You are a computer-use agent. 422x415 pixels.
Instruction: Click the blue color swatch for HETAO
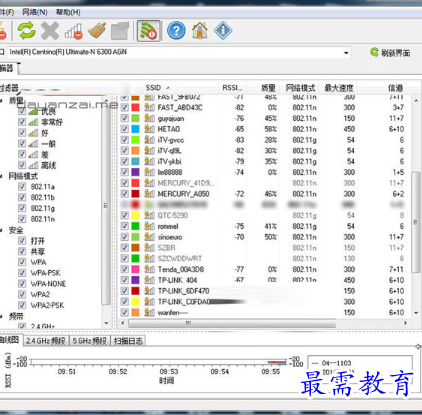(x=135, y=129)
